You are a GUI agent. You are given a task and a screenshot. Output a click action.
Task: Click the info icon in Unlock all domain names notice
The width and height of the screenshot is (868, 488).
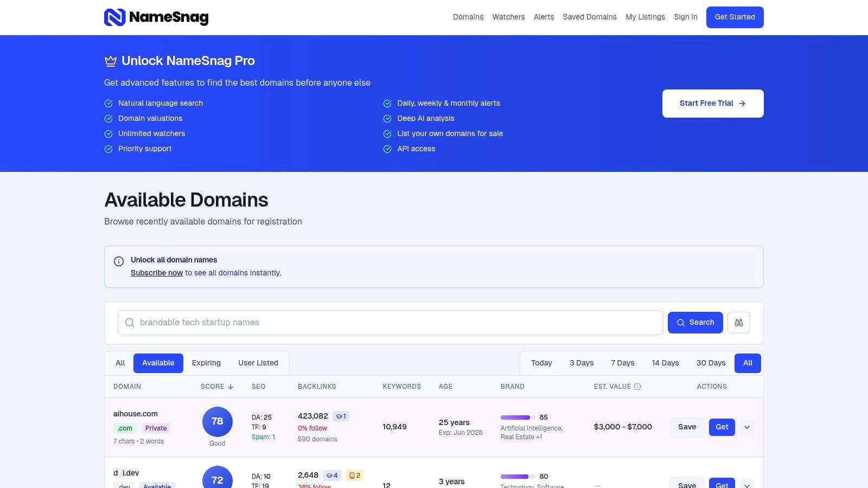pos(119,261)
